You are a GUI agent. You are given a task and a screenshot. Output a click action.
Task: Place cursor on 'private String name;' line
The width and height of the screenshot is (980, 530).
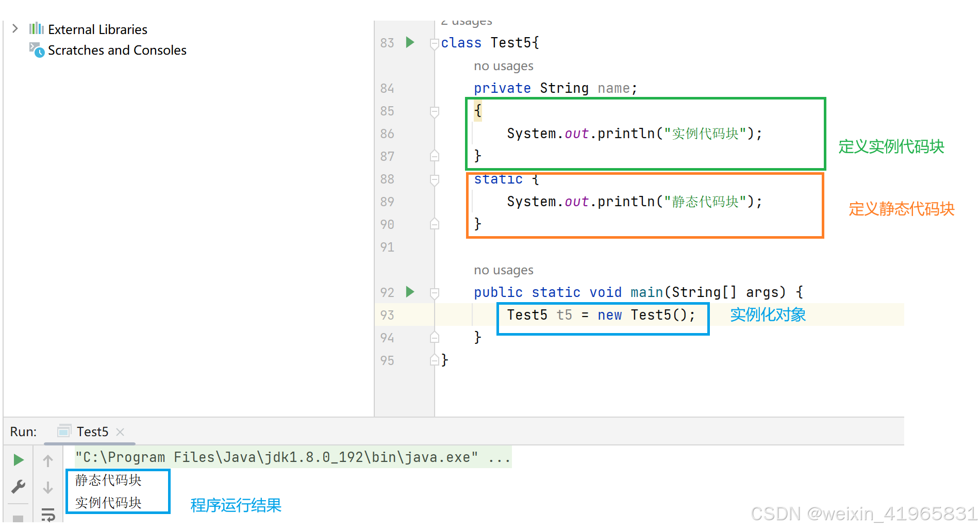pyautogui.click(x=555, y=88)
